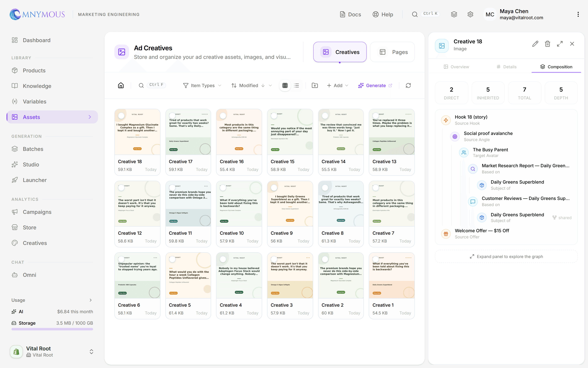Image resolution: width=588 pixels, height=368 pixels.
Task: Open the Modified sort options chevron
Action: click(x=270, y=85)
